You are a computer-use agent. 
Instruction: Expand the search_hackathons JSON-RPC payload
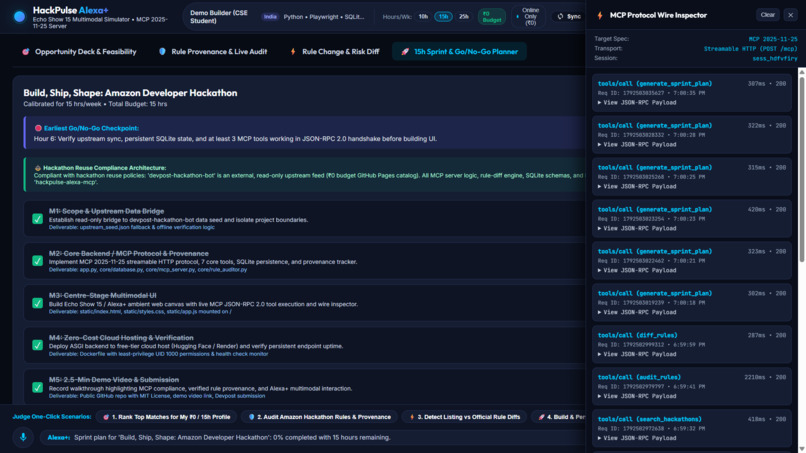[637, 438]
